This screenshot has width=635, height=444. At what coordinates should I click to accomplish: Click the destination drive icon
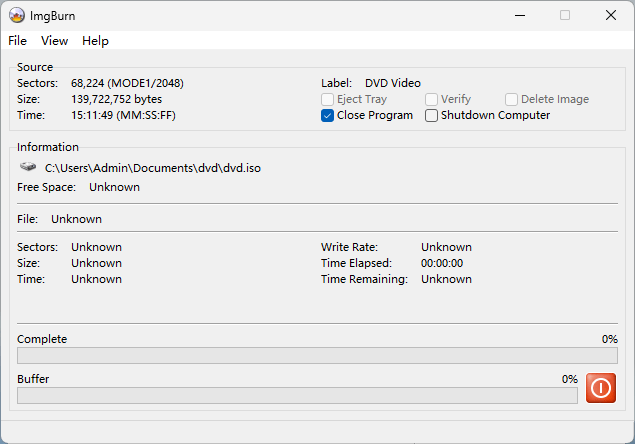pos(28,168)
